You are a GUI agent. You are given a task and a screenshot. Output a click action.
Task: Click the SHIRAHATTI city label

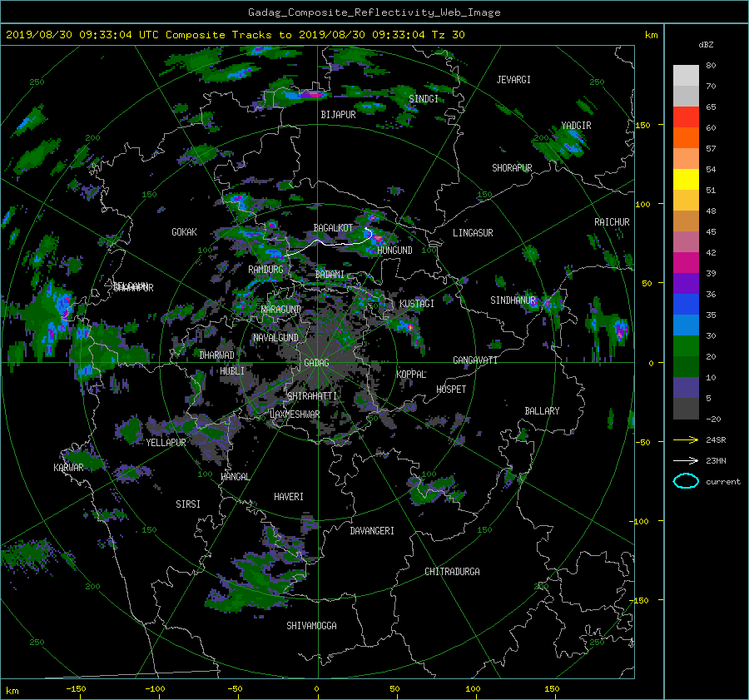[312, 396]
